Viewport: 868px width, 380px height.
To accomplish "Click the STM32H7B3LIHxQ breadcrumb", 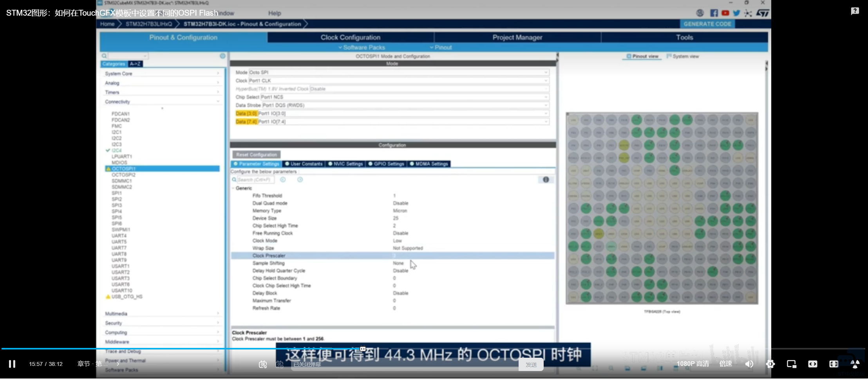I will pyautogui.click(x=148, y=24).
